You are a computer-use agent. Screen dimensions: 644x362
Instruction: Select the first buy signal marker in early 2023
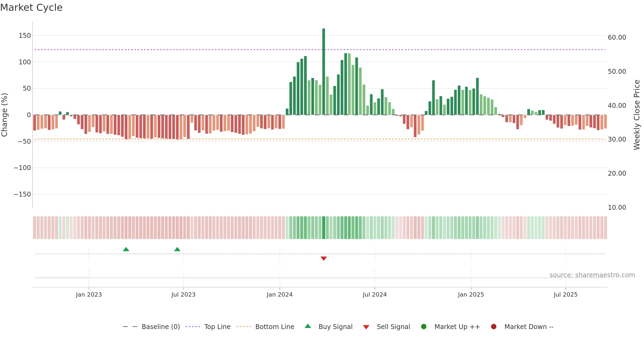tap(126, 249)
